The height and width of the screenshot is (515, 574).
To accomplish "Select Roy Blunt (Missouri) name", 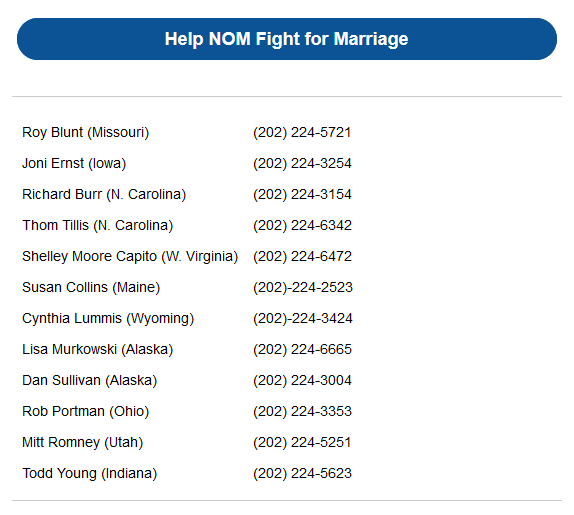I will tap(86, 133).
